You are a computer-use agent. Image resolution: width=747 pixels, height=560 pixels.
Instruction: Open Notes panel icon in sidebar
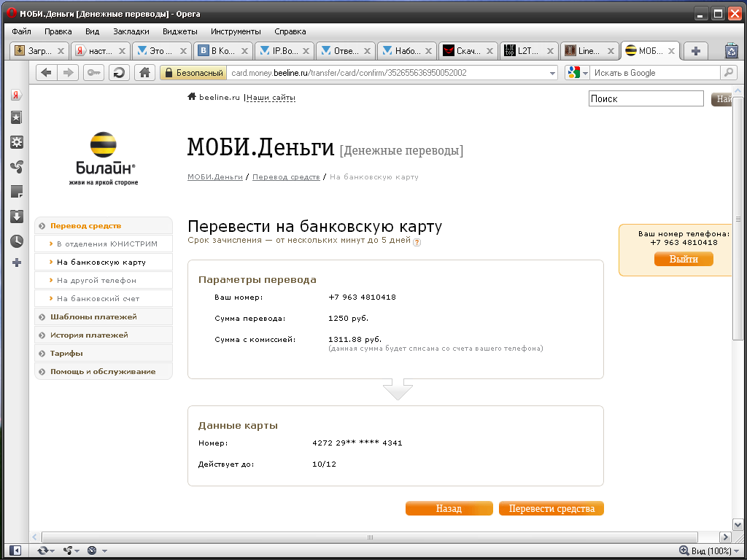pos(16,192)
